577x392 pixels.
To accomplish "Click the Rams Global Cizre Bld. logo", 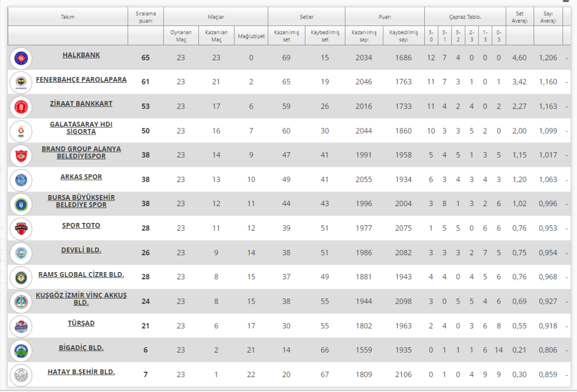I will (x=21, y=278).
